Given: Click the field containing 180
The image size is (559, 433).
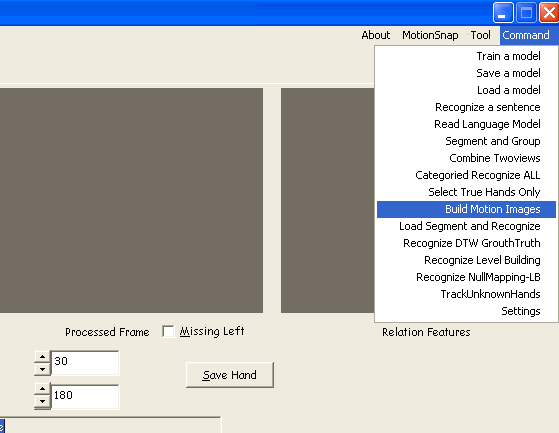Looking at the screenshot, I should (x=85, y=396).
